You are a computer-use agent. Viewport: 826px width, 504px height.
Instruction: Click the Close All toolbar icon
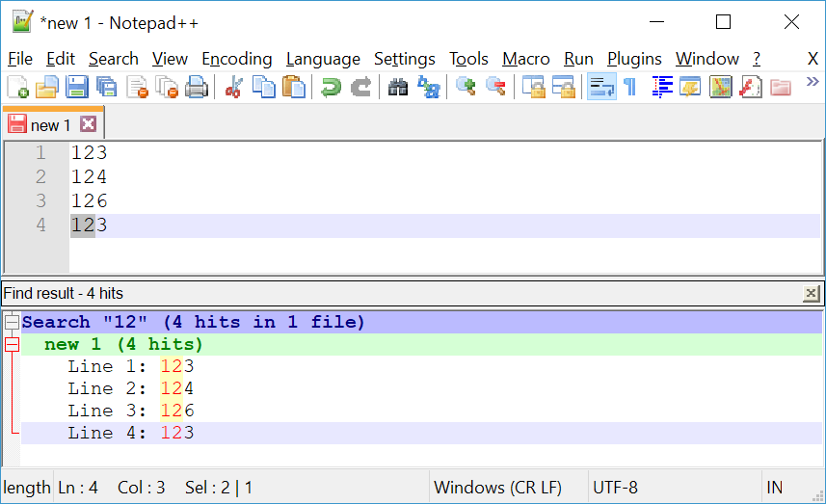point(167,87)
